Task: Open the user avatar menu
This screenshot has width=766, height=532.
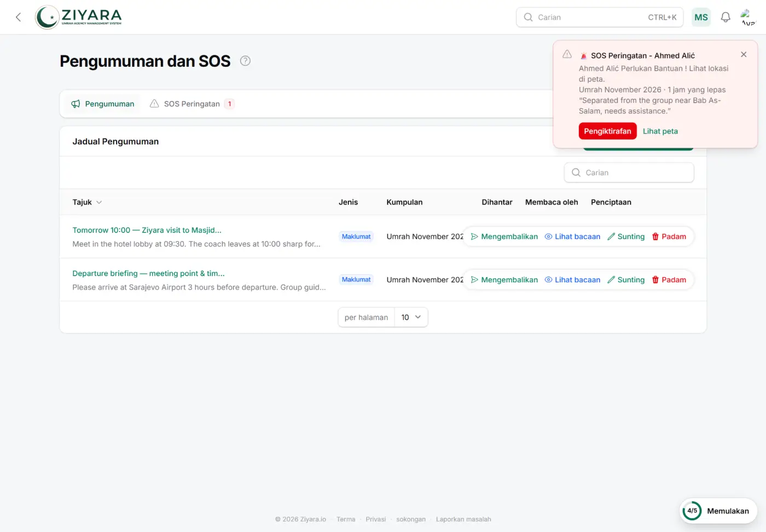Action: (x=748, y=17)
